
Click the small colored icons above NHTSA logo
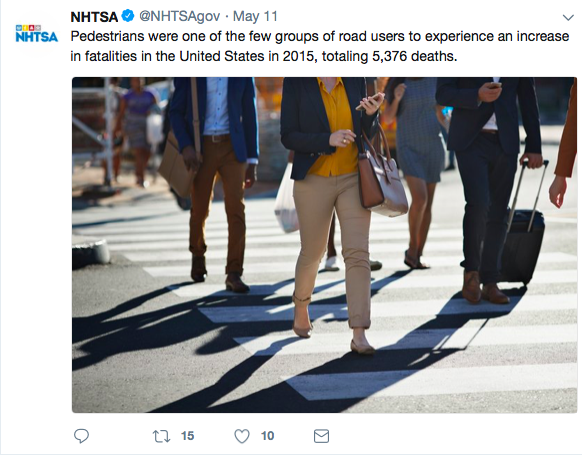point(28,28)
